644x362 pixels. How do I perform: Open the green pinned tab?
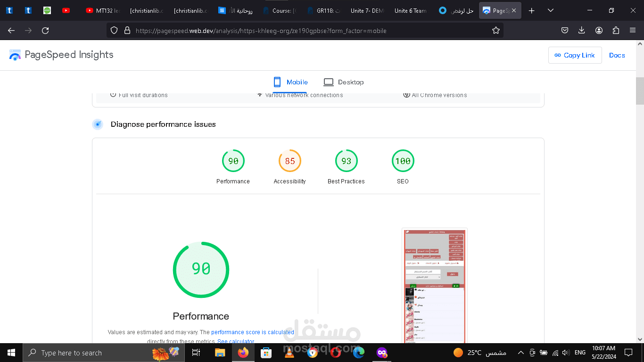click(x=47, y=11)
